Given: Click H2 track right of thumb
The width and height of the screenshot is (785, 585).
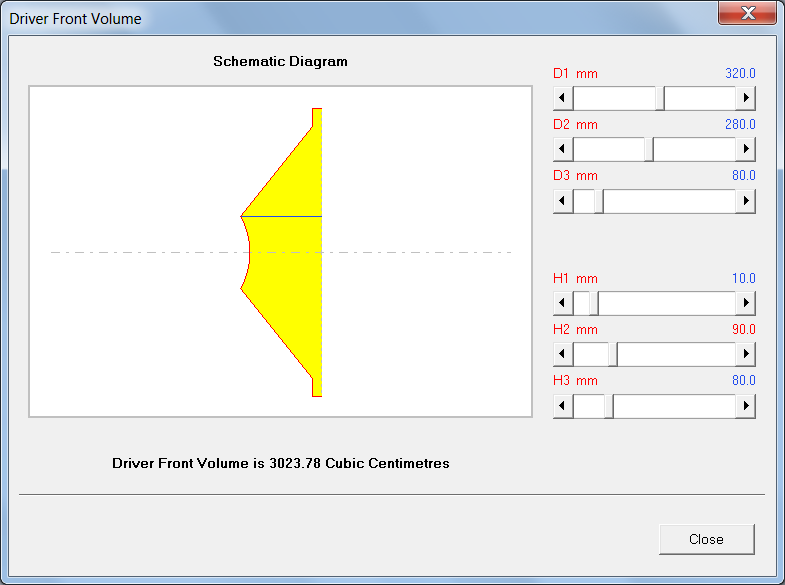Looking at the screenshot, I should coord(676,354).
